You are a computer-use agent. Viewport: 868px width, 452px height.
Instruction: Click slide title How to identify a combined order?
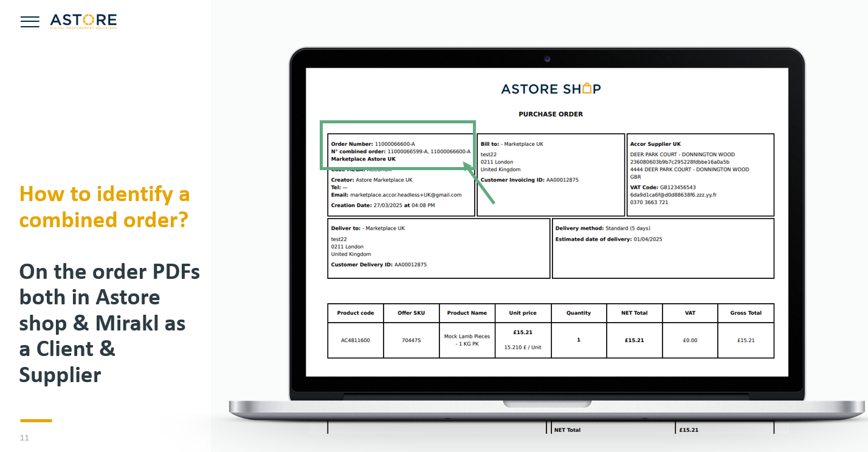[105, 207]
